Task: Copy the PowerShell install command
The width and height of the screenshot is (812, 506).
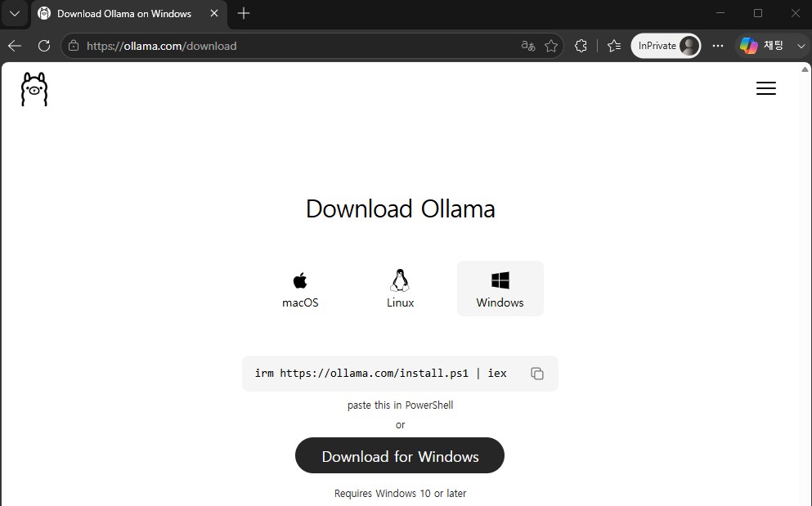Action: 537,374
